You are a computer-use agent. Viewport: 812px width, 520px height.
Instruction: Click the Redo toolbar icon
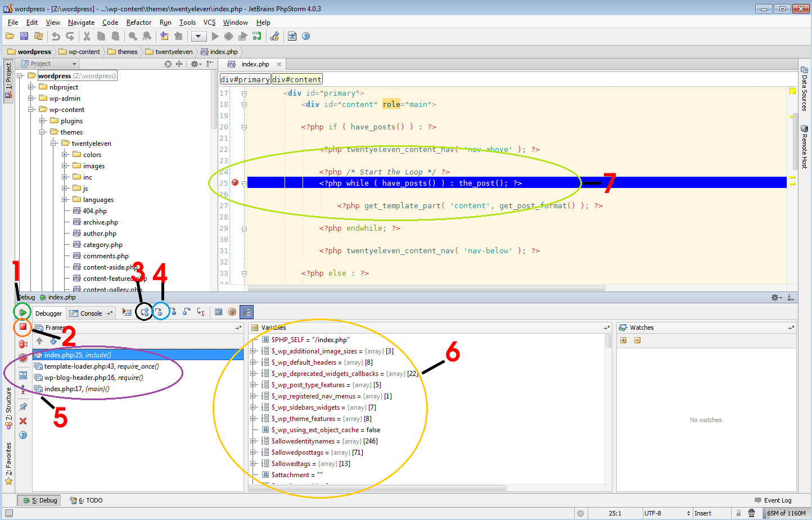tap(70, 36)
